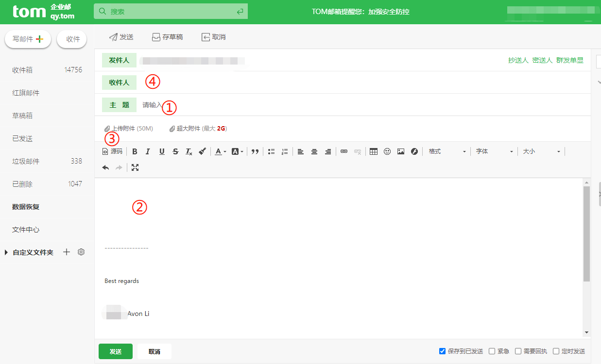Center align text
601x364 pixels.
tap(314, 151)
